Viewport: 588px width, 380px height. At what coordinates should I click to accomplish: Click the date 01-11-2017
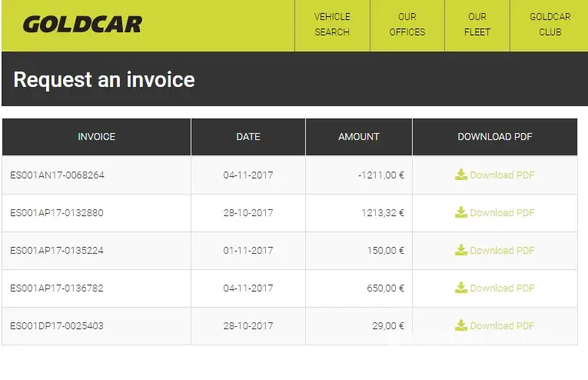tap(247, 250)
